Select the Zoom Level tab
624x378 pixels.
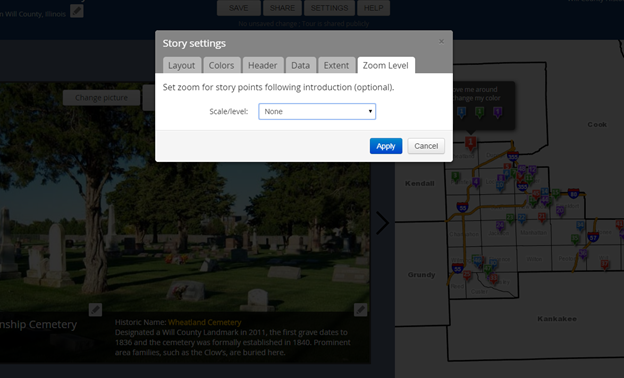pos(386,65)
